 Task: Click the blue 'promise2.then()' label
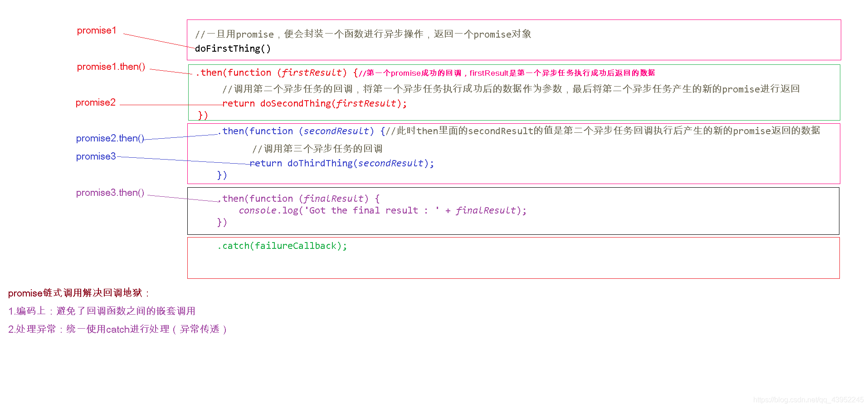pos(110,138)
